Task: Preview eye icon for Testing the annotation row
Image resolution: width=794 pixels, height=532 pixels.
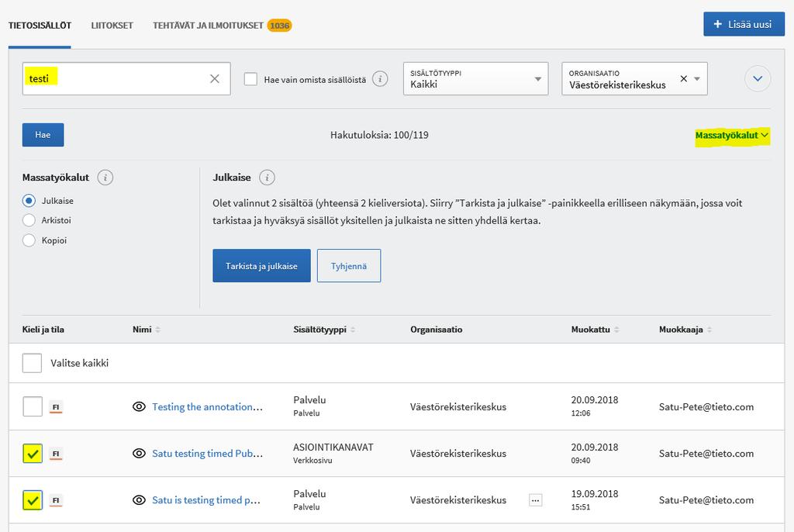Action: [139, 407]
